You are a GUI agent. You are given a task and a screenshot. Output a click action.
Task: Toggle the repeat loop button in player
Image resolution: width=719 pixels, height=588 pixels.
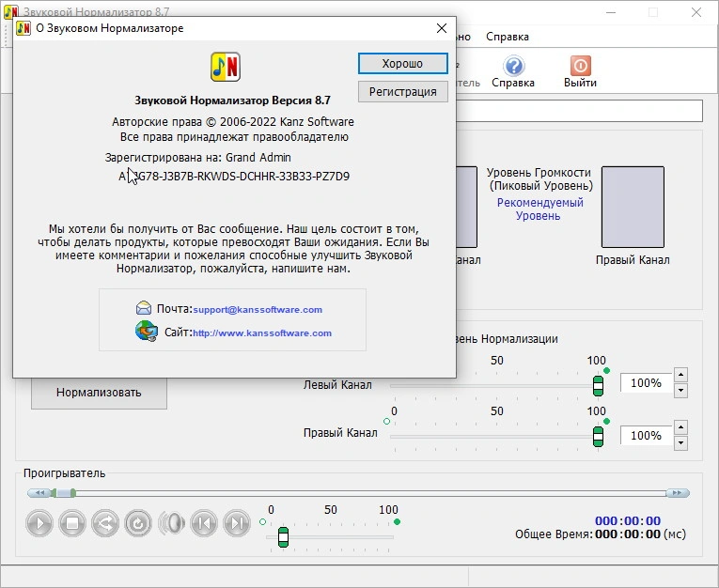tap(138, 523)
